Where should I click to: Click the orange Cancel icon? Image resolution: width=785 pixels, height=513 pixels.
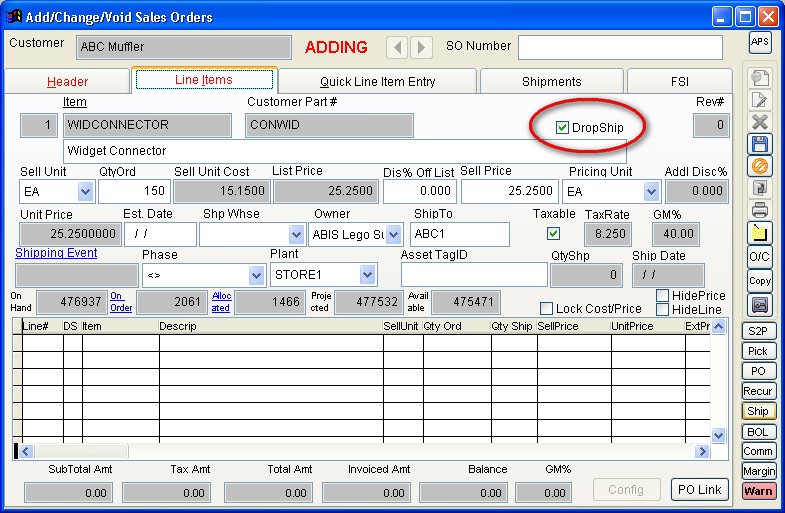point(760,166)
